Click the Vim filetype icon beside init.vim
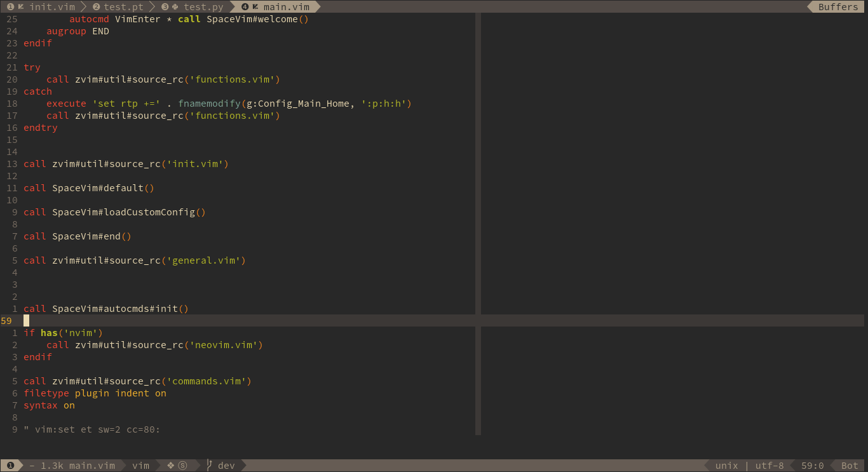 point(20,6)
